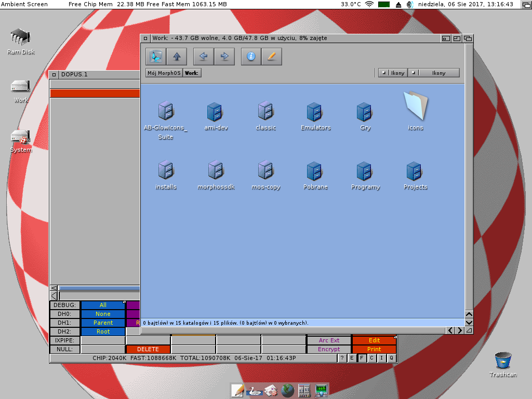
Task: Click the scroll right arrow in Work window
Action: (x=460, y=330)
